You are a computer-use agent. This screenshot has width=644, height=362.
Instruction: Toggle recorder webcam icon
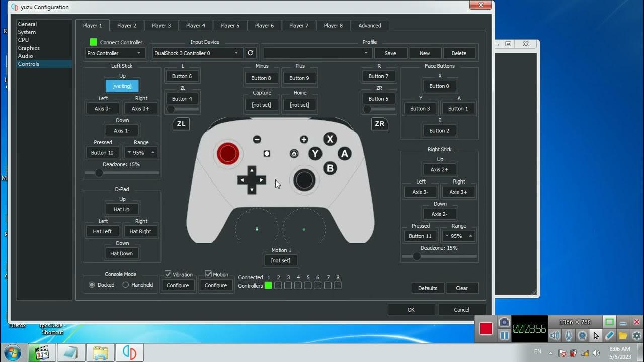(x=582, y=335)
